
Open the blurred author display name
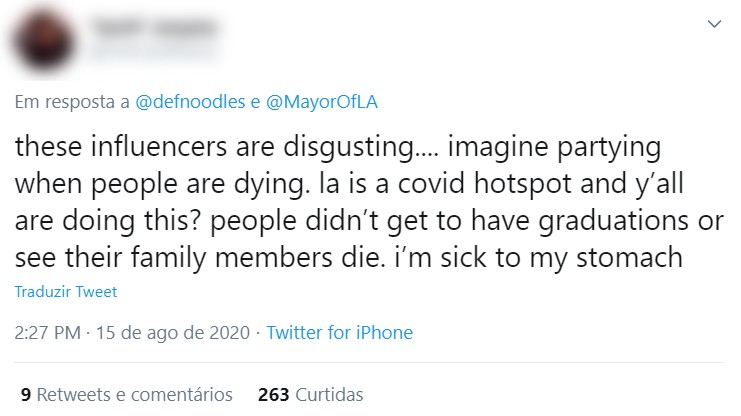click(156, 27)
